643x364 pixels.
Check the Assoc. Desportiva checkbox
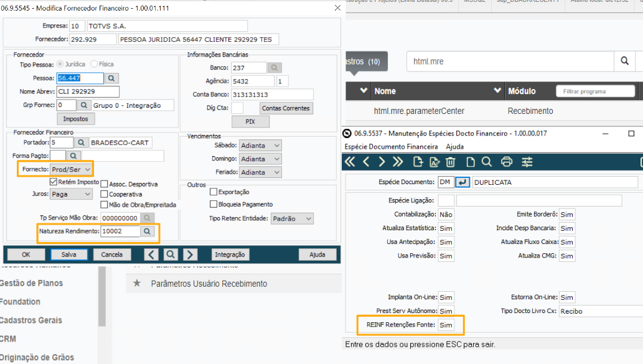pos(104,184)
